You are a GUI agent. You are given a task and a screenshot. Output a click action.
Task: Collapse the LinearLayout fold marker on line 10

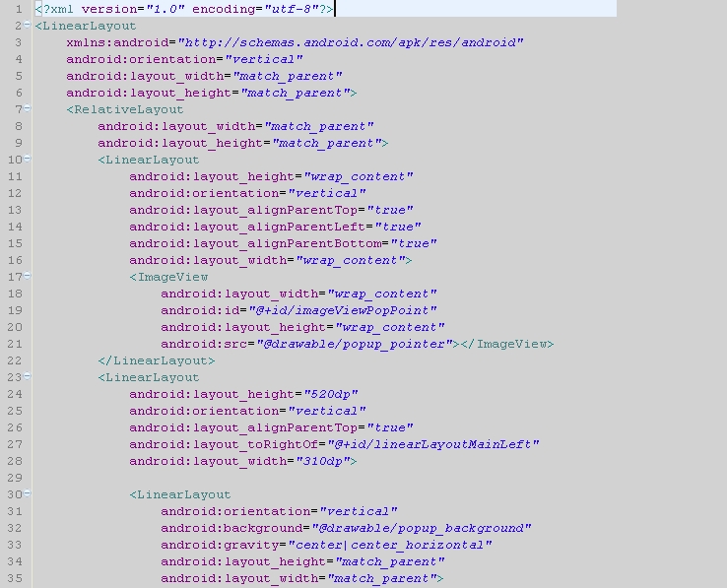(x=27, y=159)
